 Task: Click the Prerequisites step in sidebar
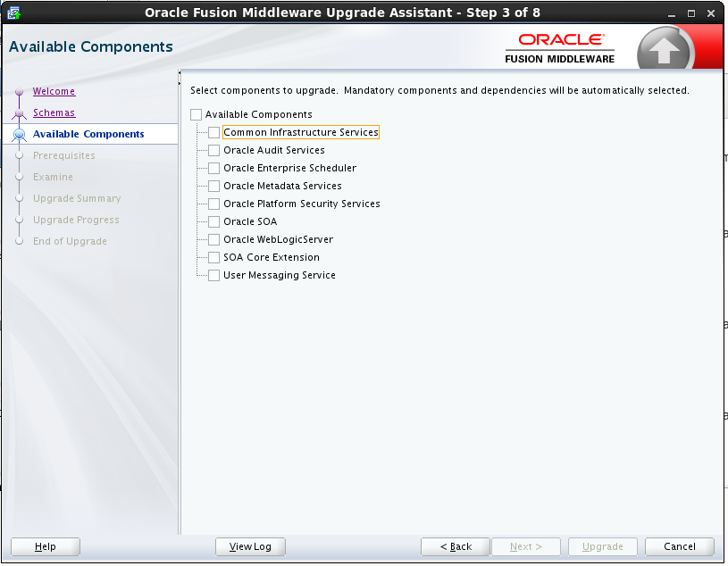(x=64, y=155)
